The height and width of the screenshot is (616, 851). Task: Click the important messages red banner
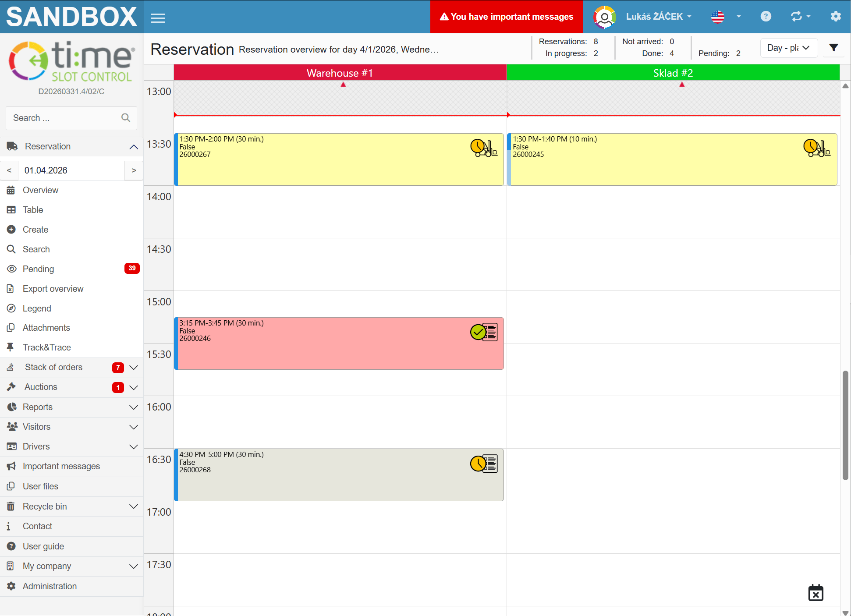[506, 17]
